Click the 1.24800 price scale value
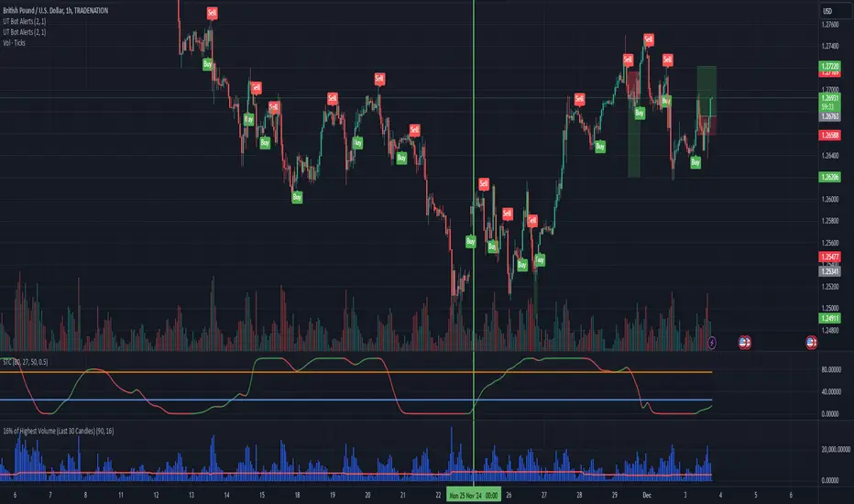Screen dimensions: 854x504 click(x=830, y=330)
